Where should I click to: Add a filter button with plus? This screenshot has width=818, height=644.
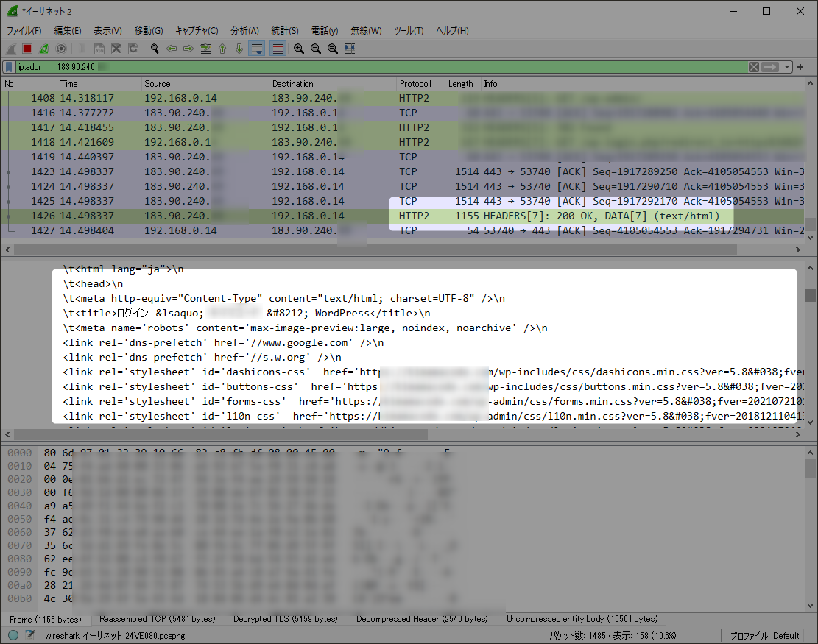tap(800, 67)
